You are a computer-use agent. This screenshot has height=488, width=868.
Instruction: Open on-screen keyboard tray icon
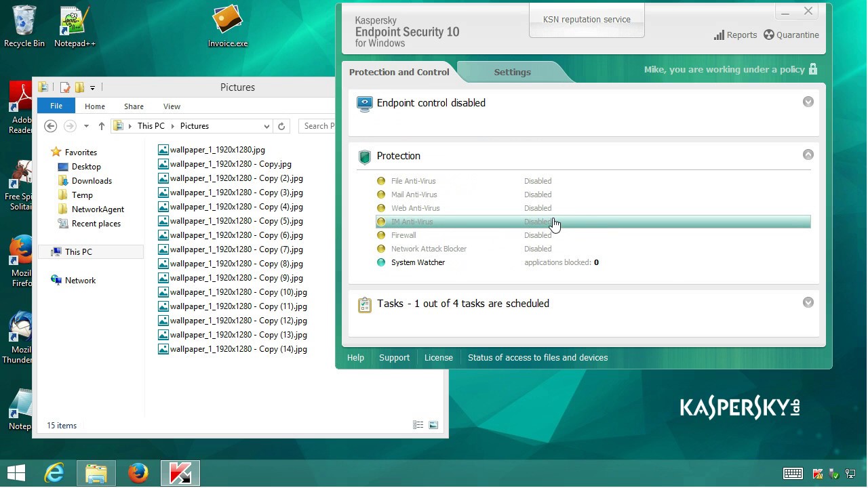(793, 474)
